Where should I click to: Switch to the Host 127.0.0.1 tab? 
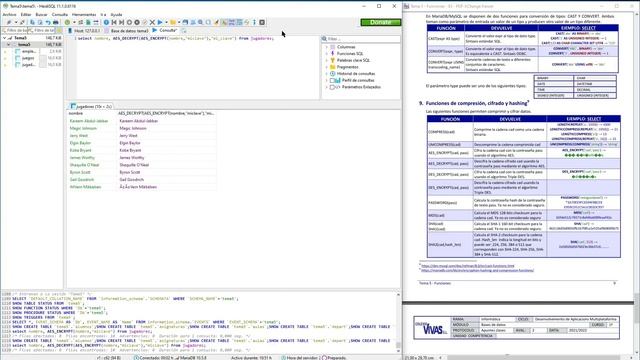84,31
